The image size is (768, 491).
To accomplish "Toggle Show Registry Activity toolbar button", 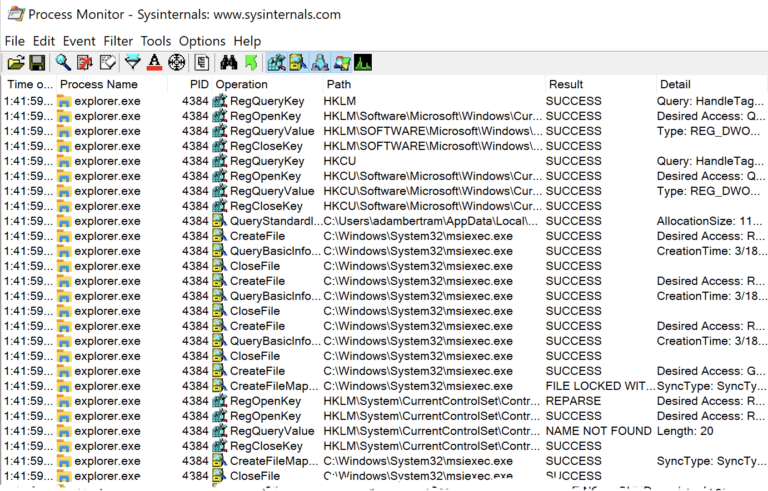I will click(x=276, y=63).
